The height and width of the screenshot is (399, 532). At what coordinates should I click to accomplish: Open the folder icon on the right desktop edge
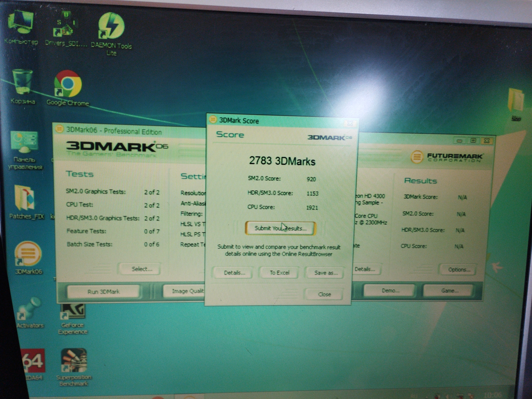[516, 105]
